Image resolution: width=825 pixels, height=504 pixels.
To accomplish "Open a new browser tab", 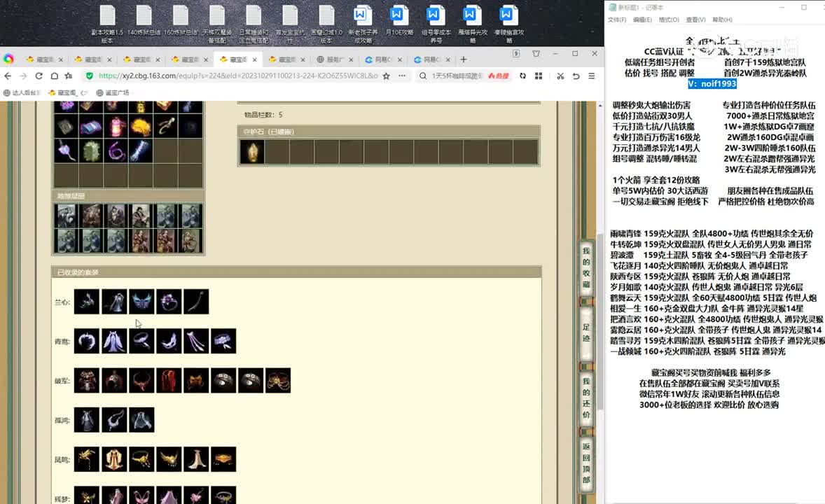I will [464, 59].
